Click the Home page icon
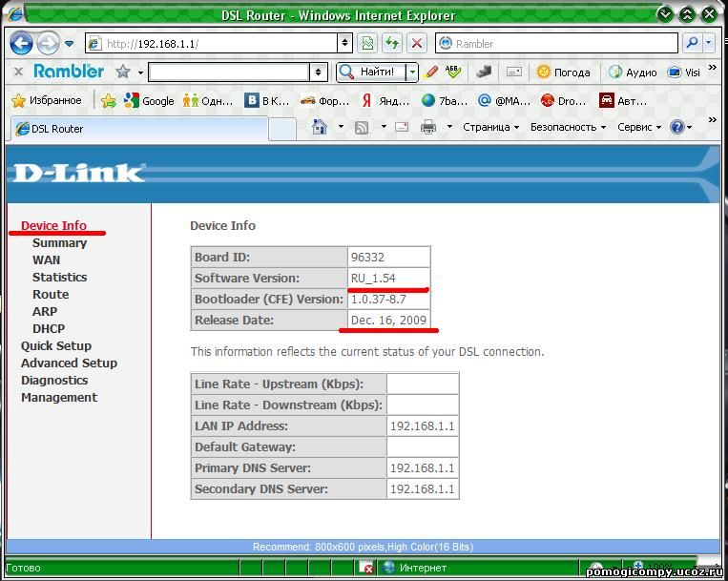Screen dimensions: 728x581 (x=320, y=127)
